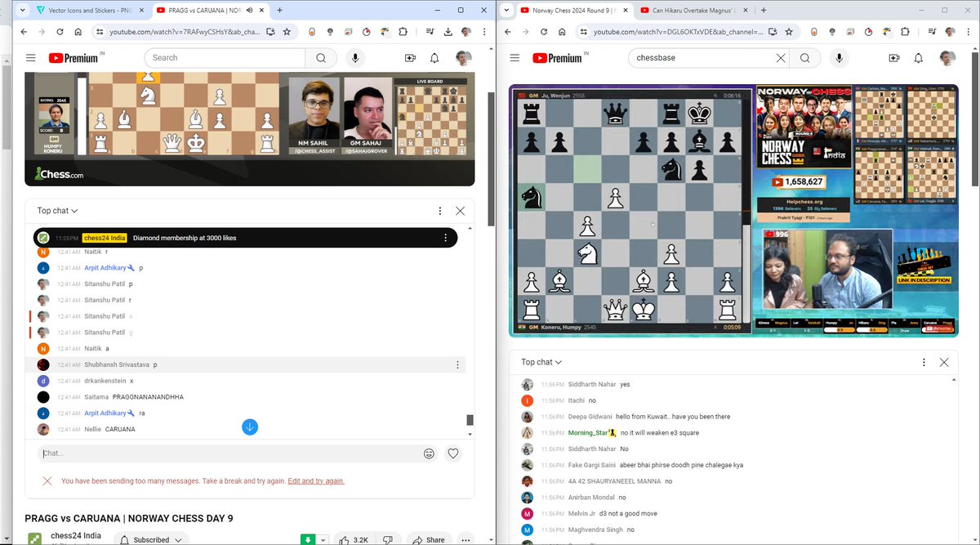Viewport: 980px width, 545px height.
Task: Jump to newest messages with blue arrow
Action: click(x=250, y=427)
